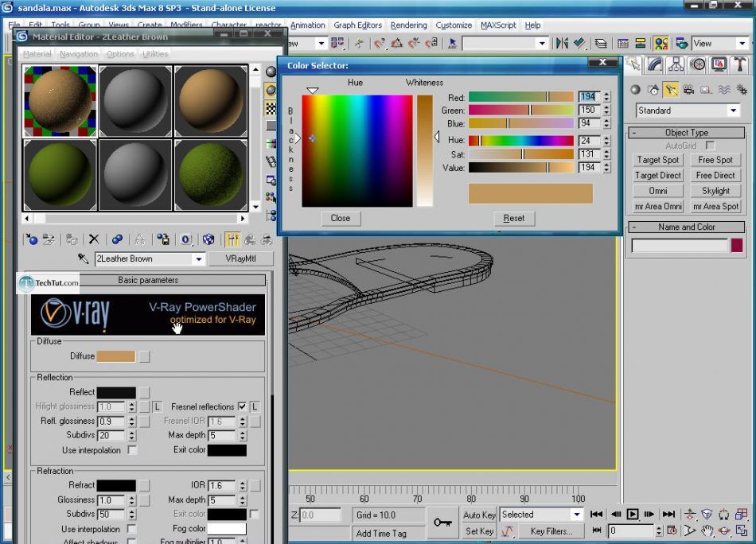The image size is (756, 544).
Task: Open the Modify command panel tab
Action: pyautogui.click(x=654, y=64)
